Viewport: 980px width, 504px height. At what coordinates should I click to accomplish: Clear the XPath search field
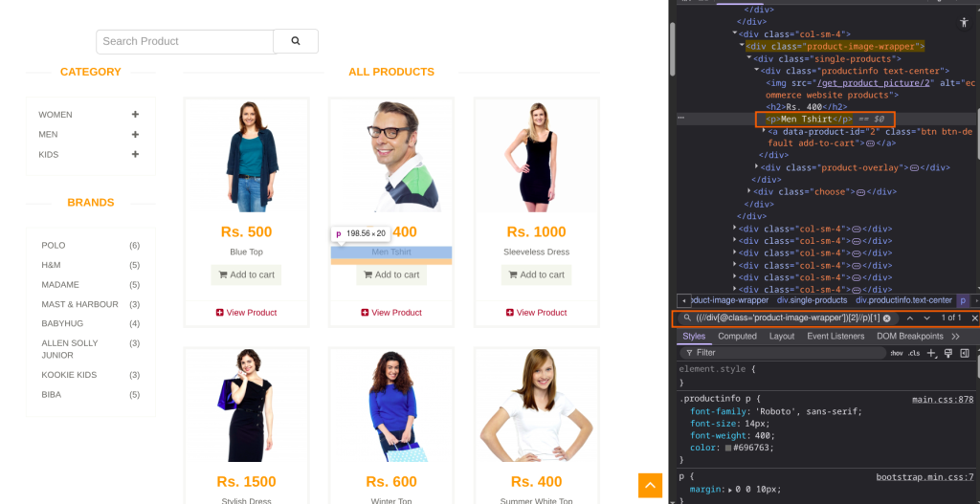click(887, 318)
